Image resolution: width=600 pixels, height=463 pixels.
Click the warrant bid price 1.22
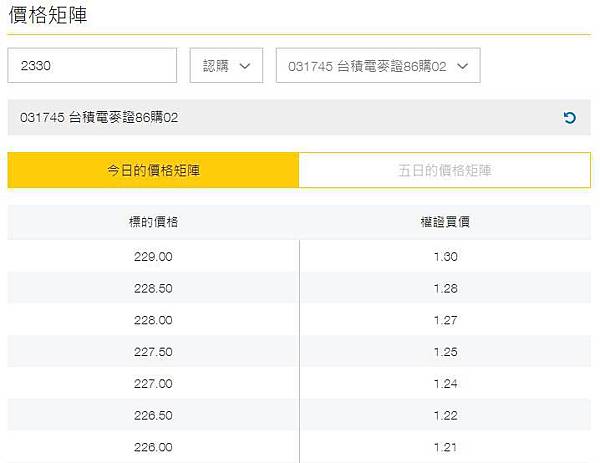pyautogui.click(x=445, y=415)
